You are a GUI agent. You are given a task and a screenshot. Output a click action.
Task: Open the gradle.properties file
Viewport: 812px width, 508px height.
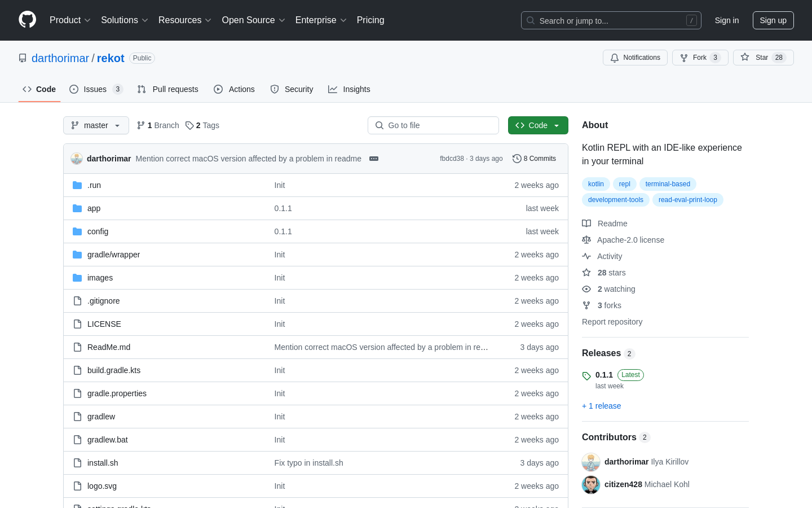click(117, 393)
